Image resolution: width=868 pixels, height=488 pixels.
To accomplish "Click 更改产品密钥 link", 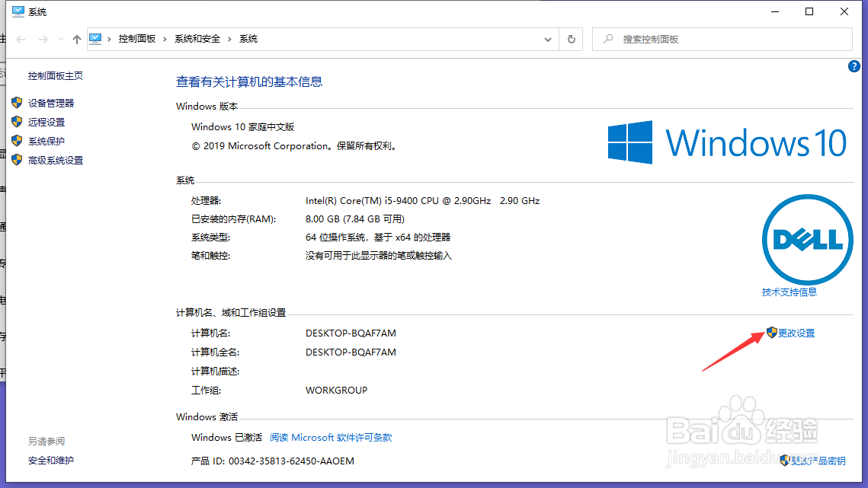I will pos(818,461).
